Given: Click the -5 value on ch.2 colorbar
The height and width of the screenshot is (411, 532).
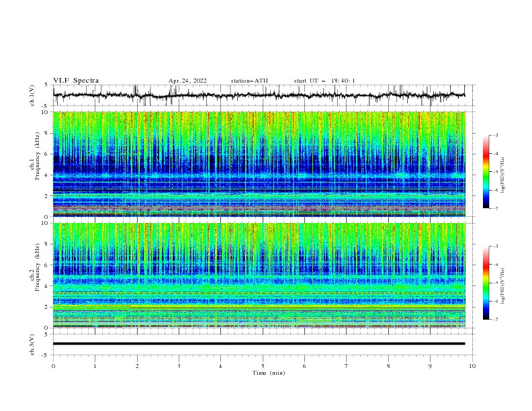Looking at the screenshot, I should [495, 283].
